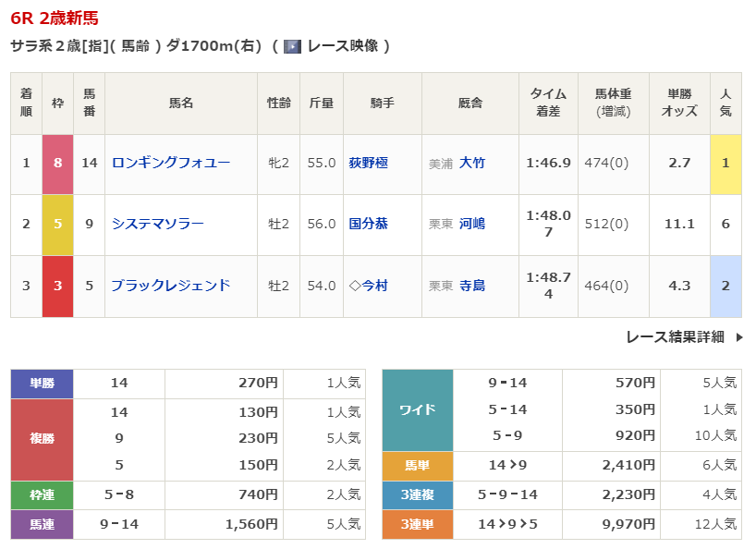Open horse ブラックレジェンド page
Screen dimensions: 756x549
pyautogui.click(x=170, y=286)
